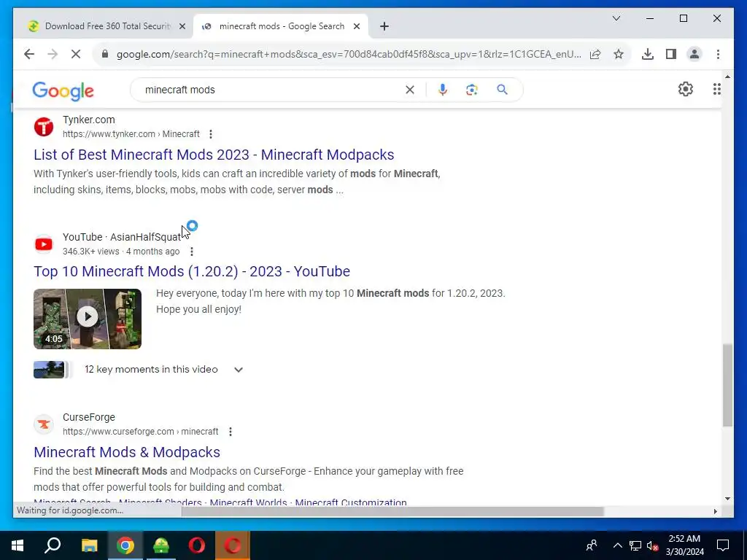747x560 pixels.
Task: Open the Chrome profile menu
Action: click(694, 54)
